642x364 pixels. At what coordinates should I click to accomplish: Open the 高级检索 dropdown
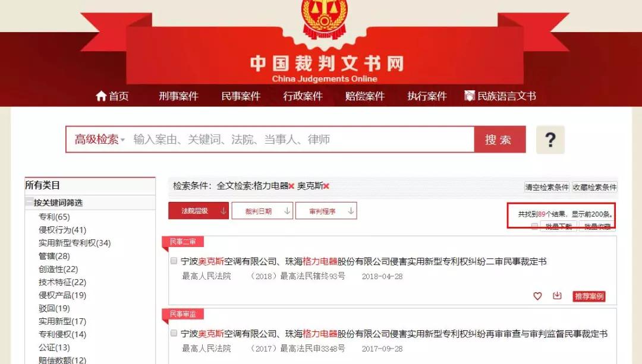(x=99, y=140)
